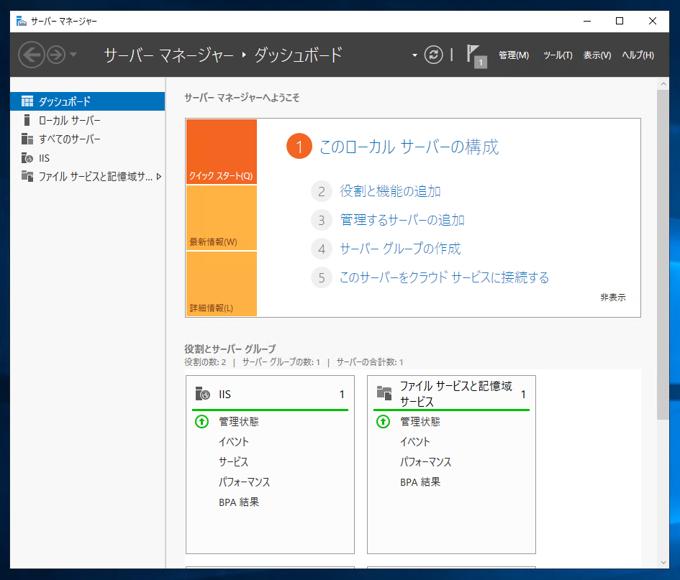Open サーバー グループの作成 link

(400, 249)
